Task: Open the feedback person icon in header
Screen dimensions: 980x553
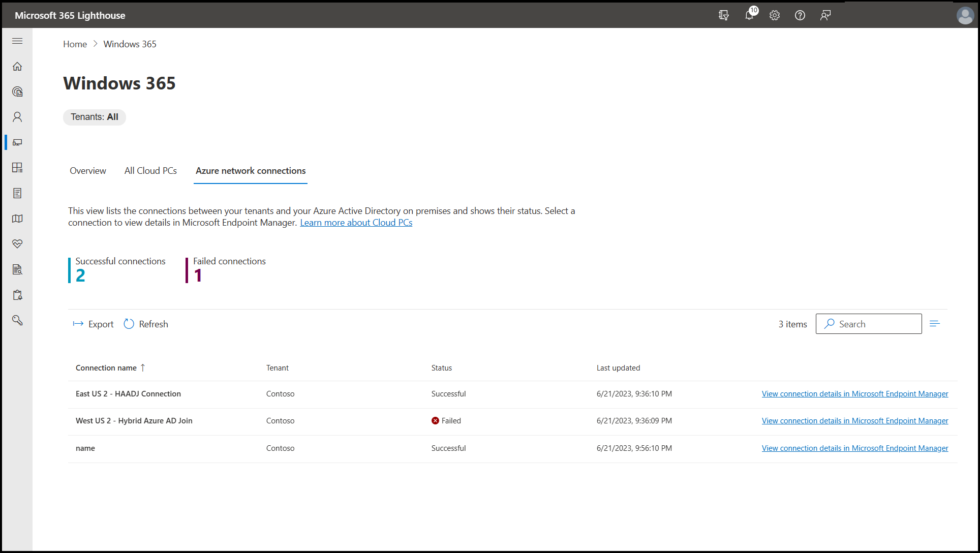Action: coord(825,15)
